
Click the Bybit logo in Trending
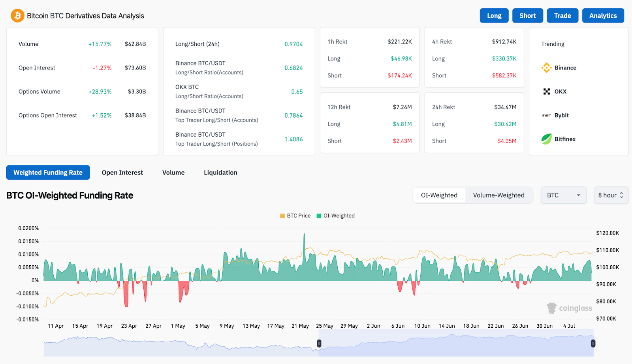coord(547,115)
